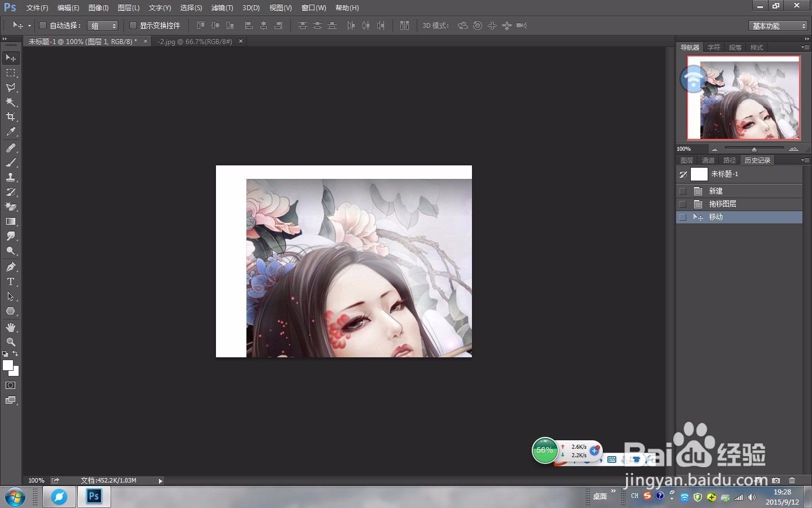Open the 组 auto-select dropdown

click(103, 26)
